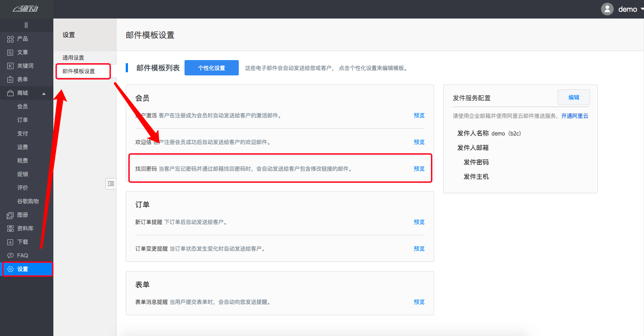Collapse the sidebar using the top stripes icon
Viewport: 644px width, 336px height.
tap(27, 24)
